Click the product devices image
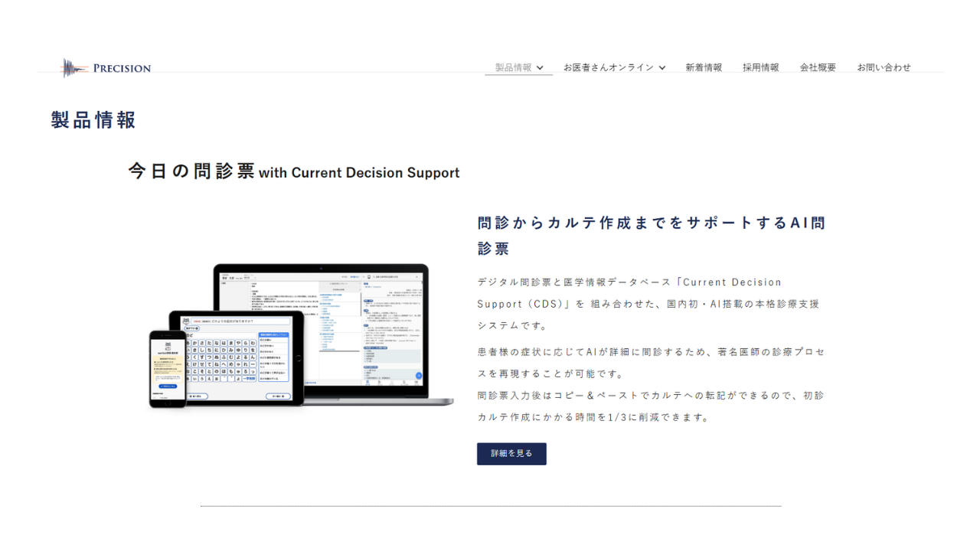The height and width of the screenshot is (551, 980). pyautogui.click(x=301, y=337)
